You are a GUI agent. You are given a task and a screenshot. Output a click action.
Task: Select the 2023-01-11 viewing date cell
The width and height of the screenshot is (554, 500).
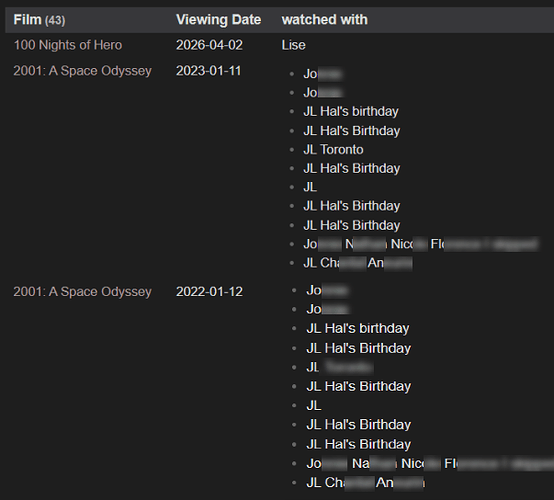(208, 71)
